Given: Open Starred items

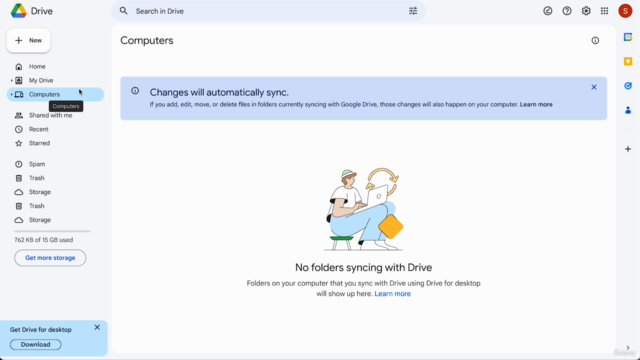Looking at the screenshot, I should (x=39, y=143).
